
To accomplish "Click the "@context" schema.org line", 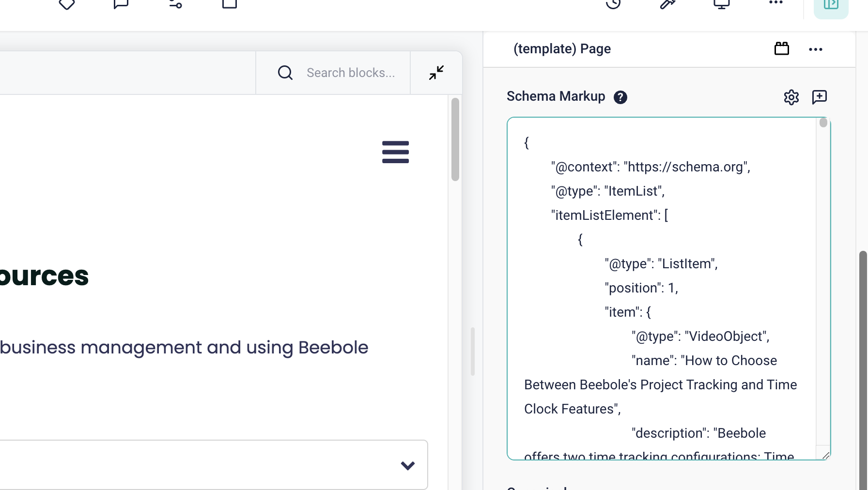I will click(x=651, y=167).
